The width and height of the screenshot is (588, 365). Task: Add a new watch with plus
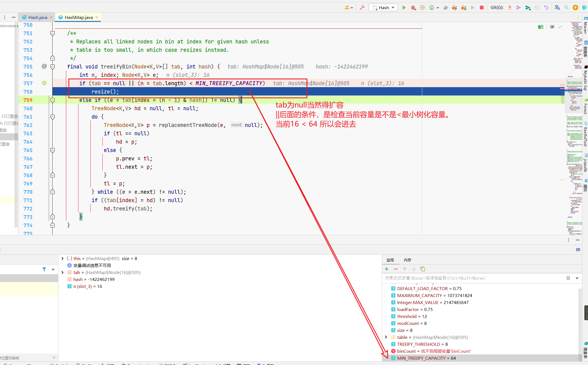[x=387, y=269]
